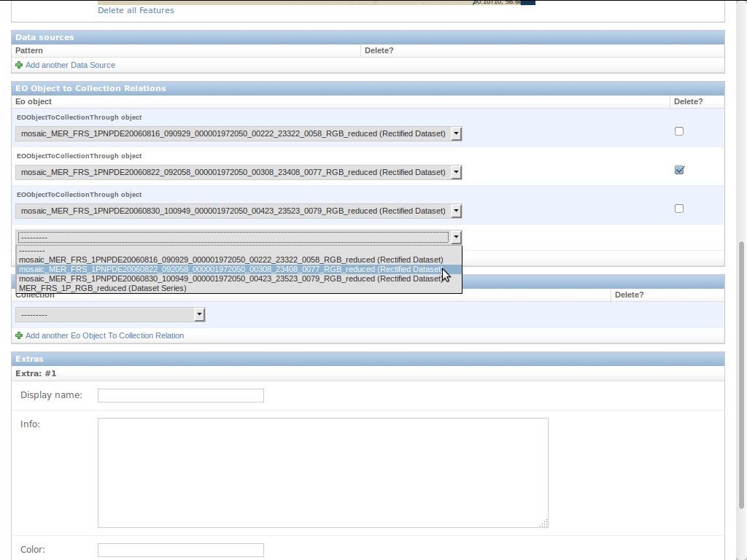The image size is (747, 560).
Task: Click the arrow of the open empty Eo object dropdown
Action: coord(456,237)
